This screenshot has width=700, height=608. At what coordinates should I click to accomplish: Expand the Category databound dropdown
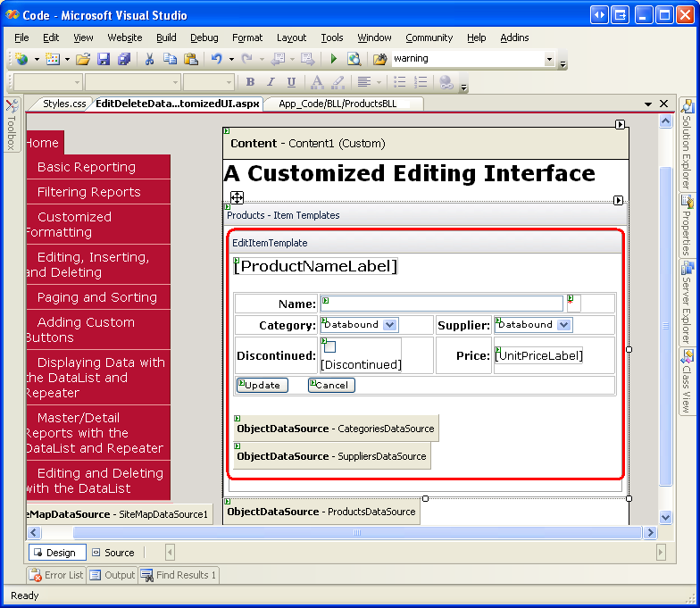coord(390,325)
